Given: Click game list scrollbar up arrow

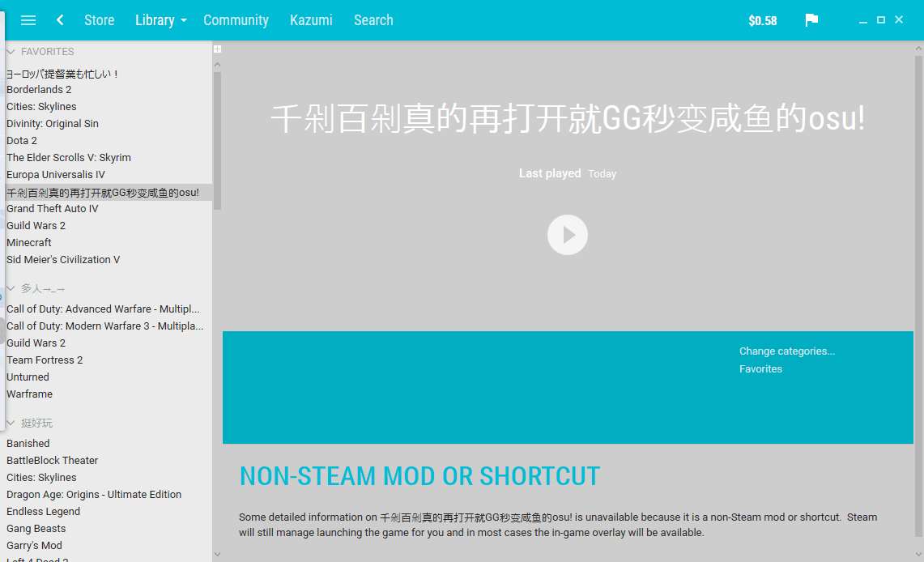Looking at the screenshot, I should [x=218, y=64].
